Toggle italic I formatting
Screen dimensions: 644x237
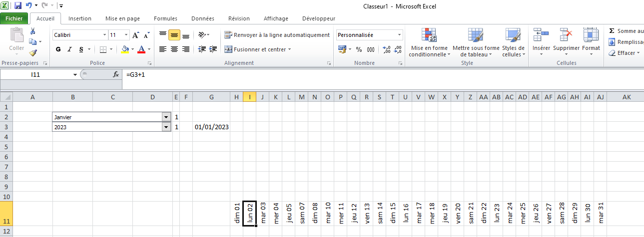click(x=69, y=49)
